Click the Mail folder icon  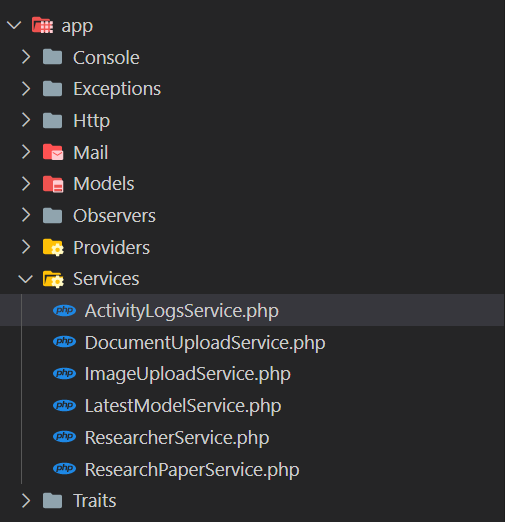(x=53, y=152)
